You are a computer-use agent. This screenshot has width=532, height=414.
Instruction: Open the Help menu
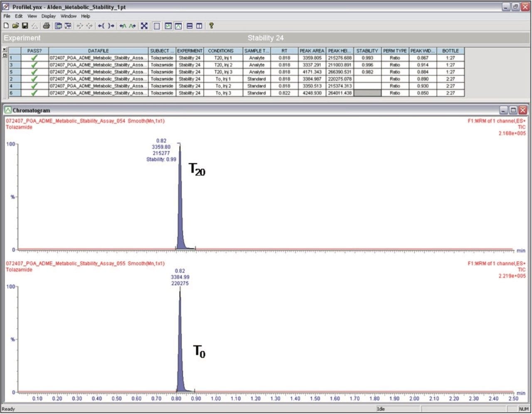pyautogui.click(x=86, y=16)
